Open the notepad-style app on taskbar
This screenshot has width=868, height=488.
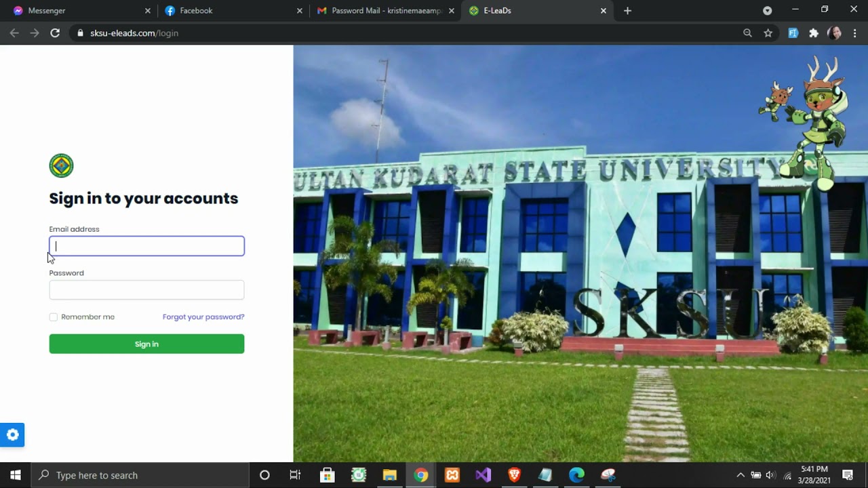tap(545, 475)
